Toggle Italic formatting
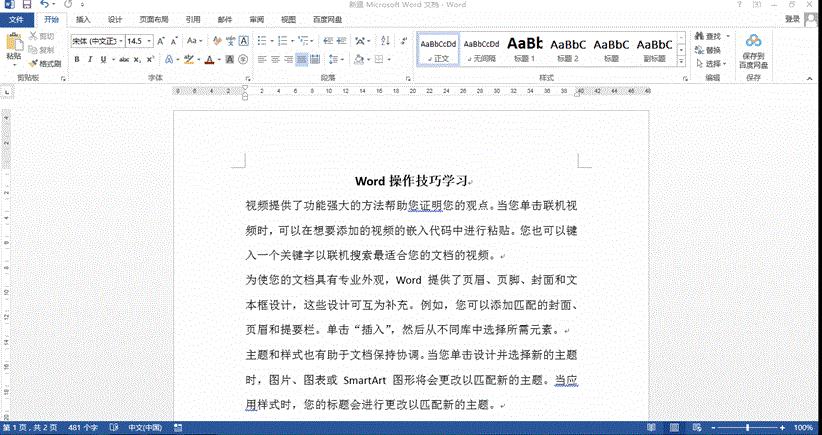The width and height of the screenshot is (822, 435). 90,60
